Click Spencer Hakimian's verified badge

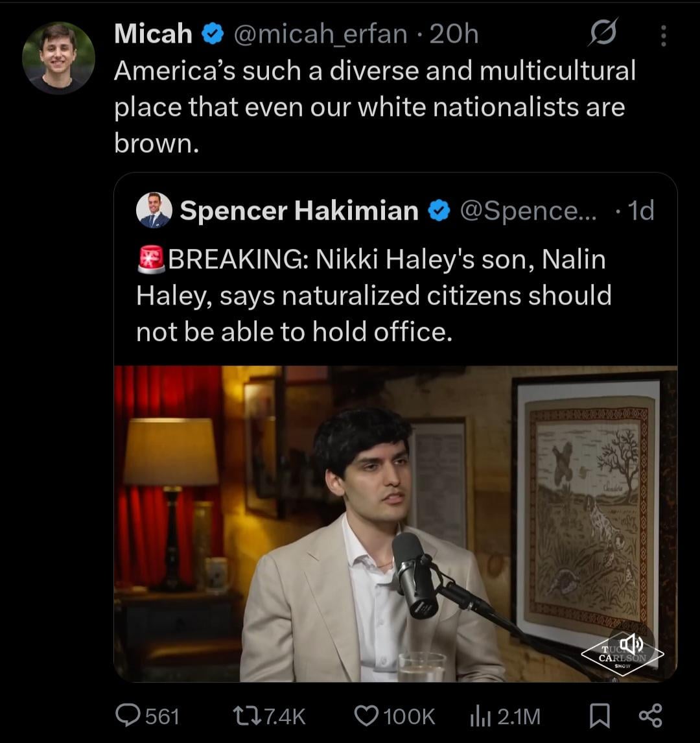[439, 211]
